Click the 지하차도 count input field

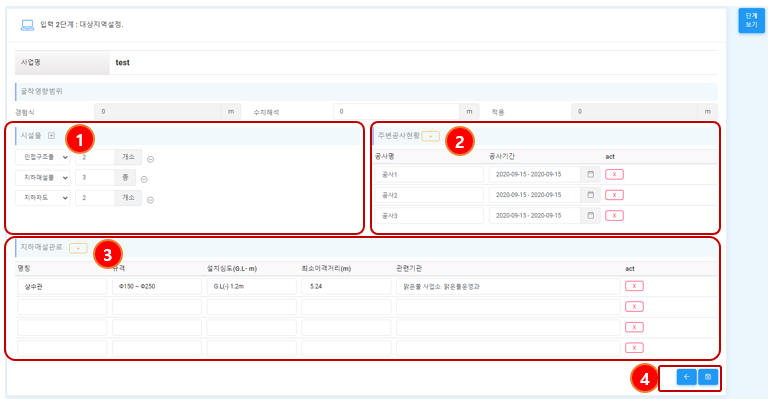pos(95,198)
